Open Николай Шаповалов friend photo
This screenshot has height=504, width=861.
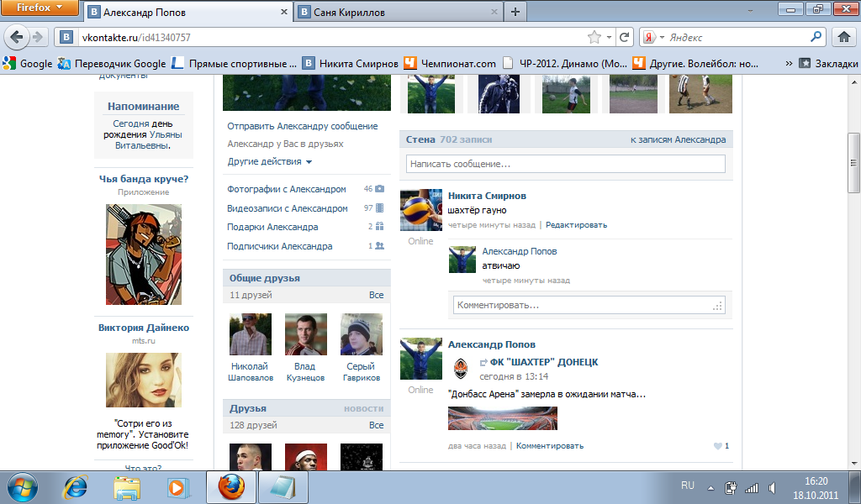coord(251,334)
